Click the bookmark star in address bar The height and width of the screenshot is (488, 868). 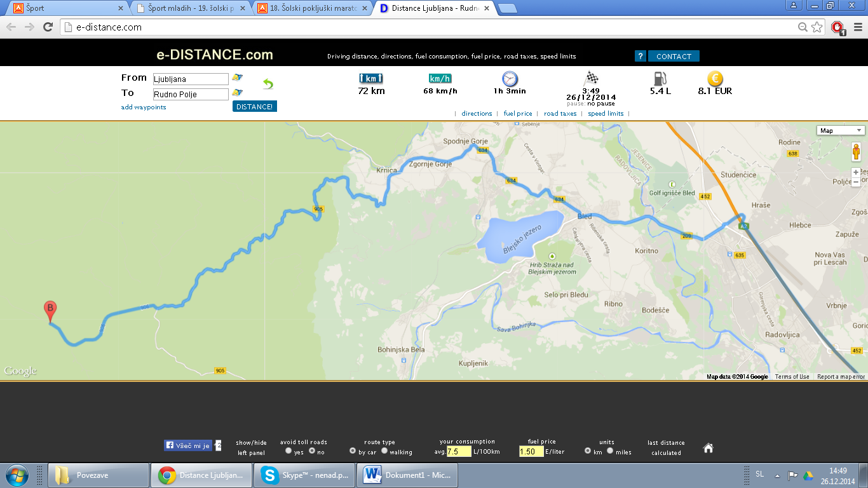817,27
